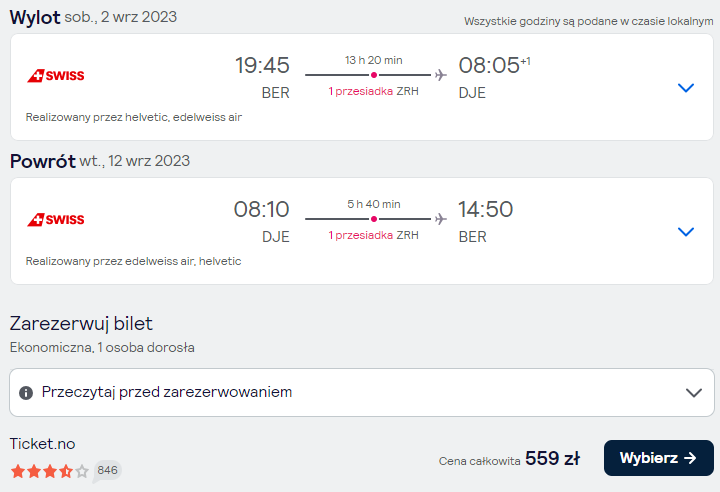Screen dimensions: 720x492
Task: Click the Realizowany przez helvetic, edelweiss air note
Action: [x=134, y=117]
